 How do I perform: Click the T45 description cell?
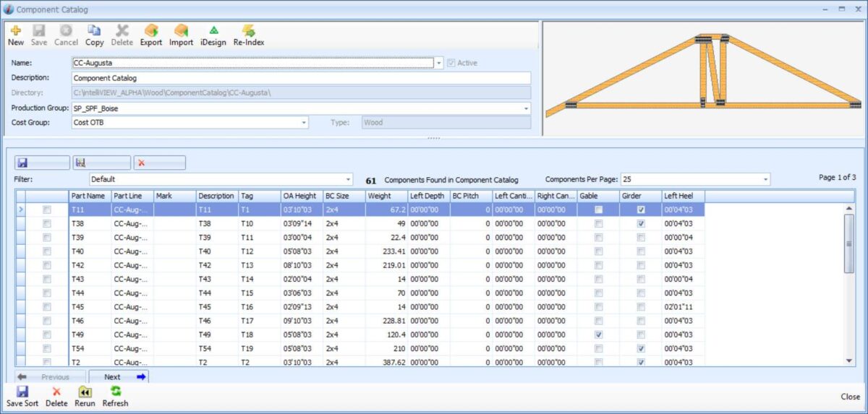coord(217,307)
